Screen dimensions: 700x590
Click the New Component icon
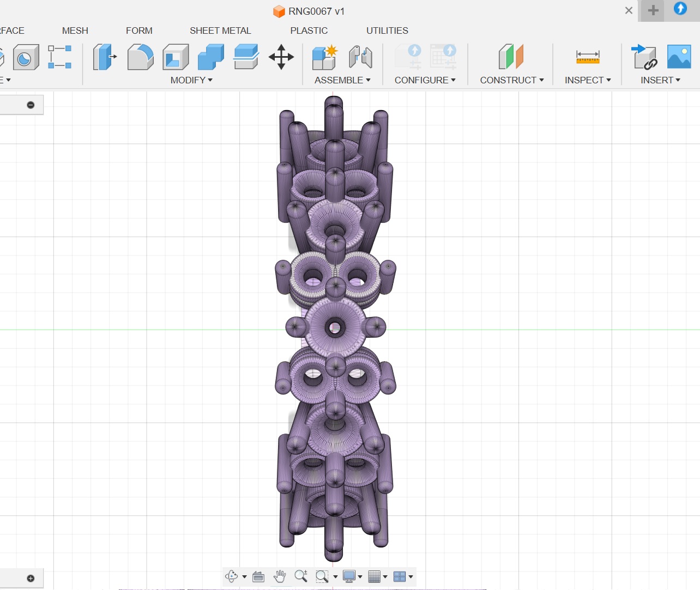pyautogui.click(x=324, y=57)
